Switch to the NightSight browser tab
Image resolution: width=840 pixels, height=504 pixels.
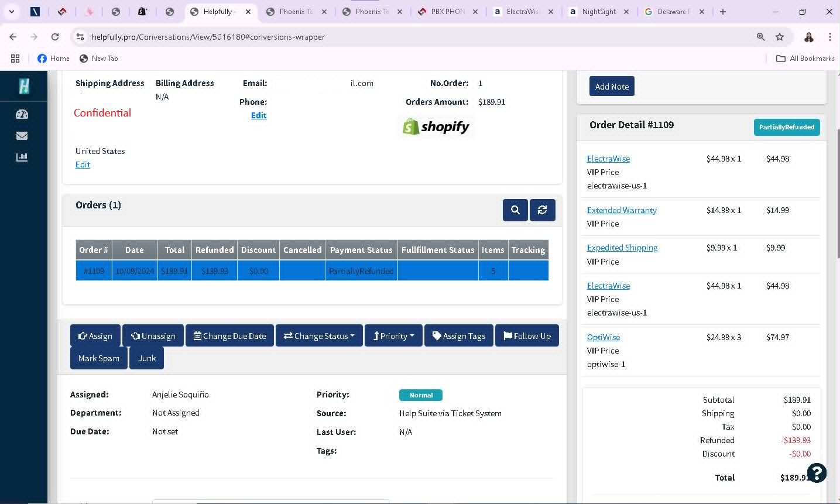[x=599, y=12]
